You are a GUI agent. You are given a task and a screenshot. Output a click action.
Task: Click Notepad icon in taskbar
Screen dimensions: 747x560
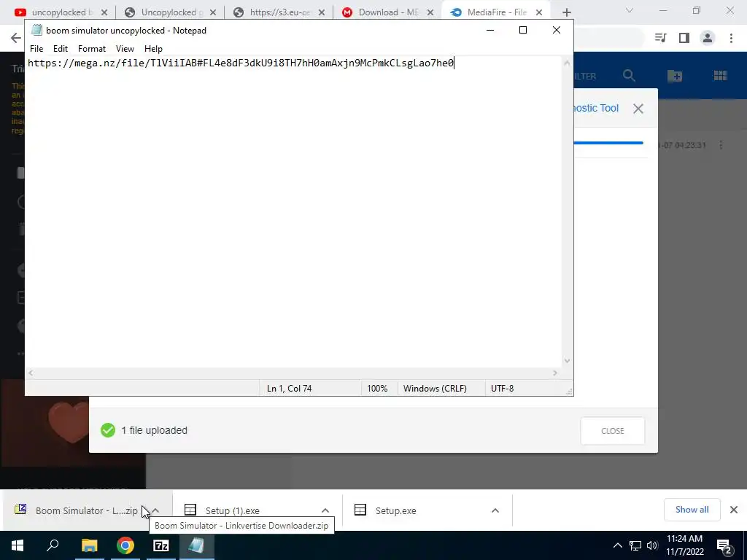tap(196, 545)
